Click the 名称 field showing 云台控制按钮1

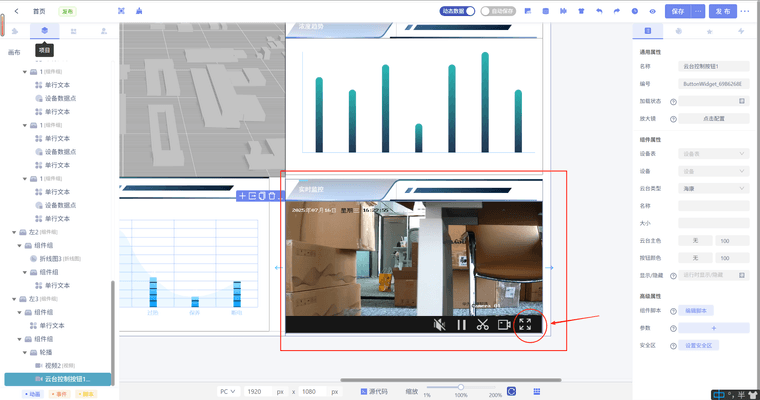click(713, 66)
